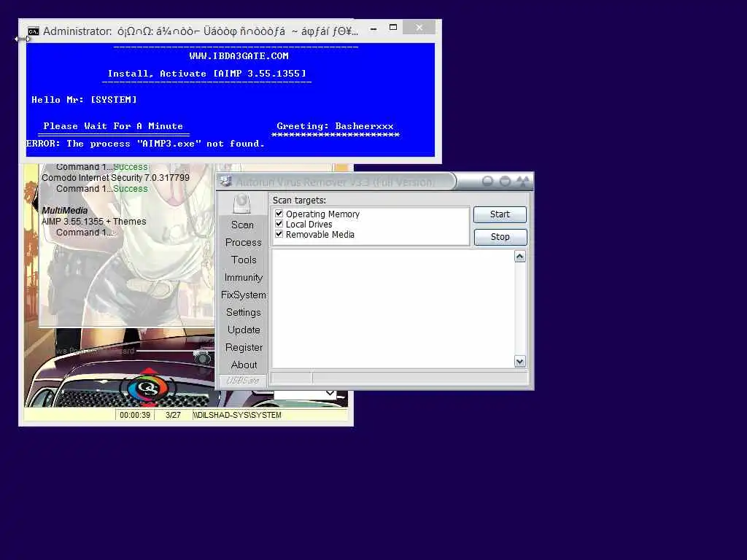747x560 pixels.
Task: Open the Tools section
Action: point(244,260)
